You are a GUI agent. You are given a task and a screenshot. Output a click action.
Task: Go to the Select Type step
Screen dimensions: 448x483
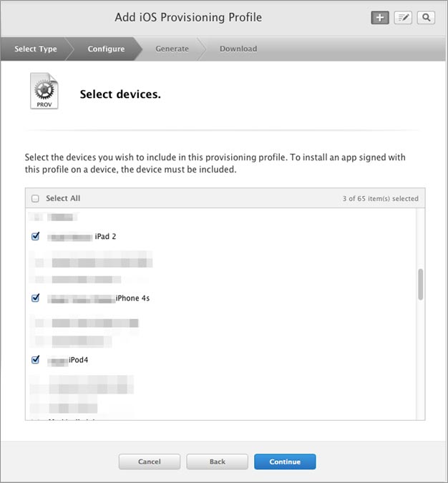tap(36, 49)
